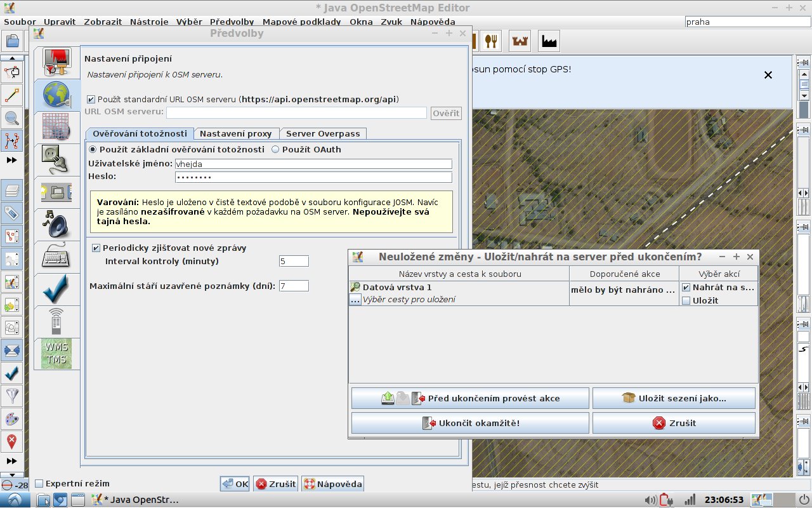Switch to the Server Overpass tab

[323, 133]
